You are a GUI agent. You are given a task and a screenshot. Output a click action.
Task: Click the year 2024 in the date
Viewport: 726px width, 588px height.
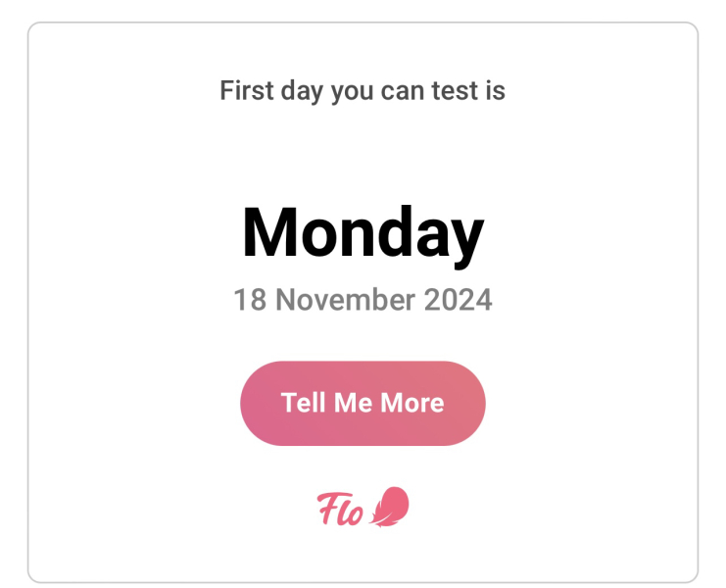[458, 299]
